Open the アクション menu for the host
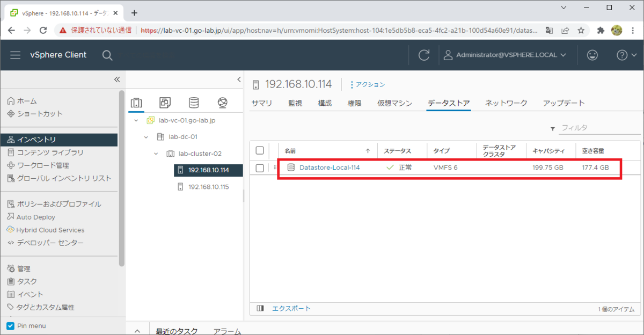Screen dimensions: 644x335 click(368, 84)
